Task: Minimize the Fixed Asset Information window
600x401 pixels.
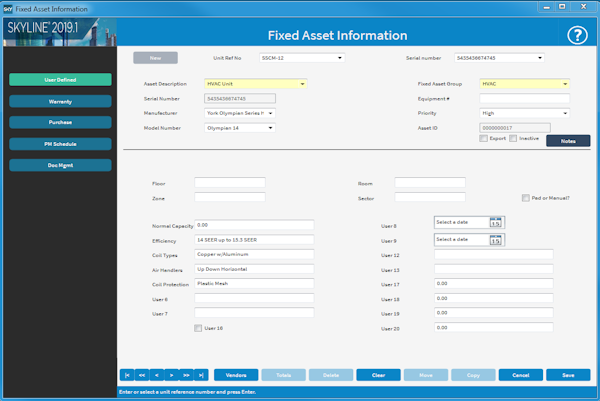Action: [x=547, y=7]
